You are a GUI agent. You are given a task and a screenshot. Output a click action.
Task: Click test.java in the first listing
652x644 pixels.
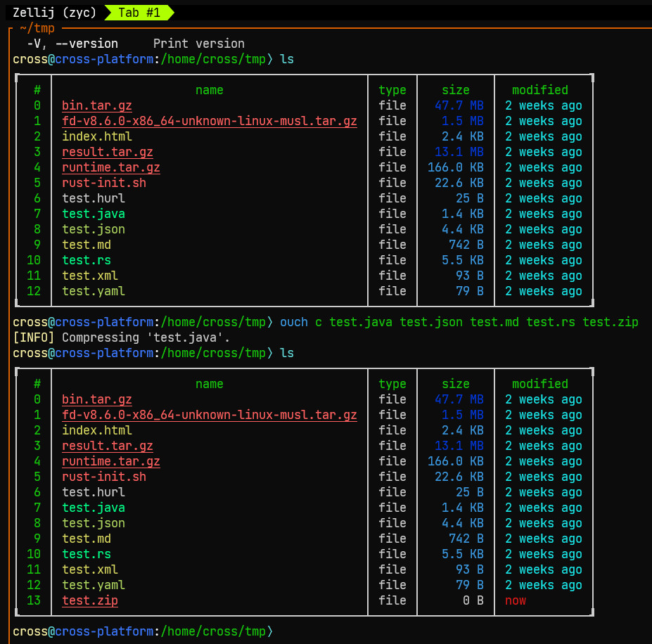click(94, 214)
